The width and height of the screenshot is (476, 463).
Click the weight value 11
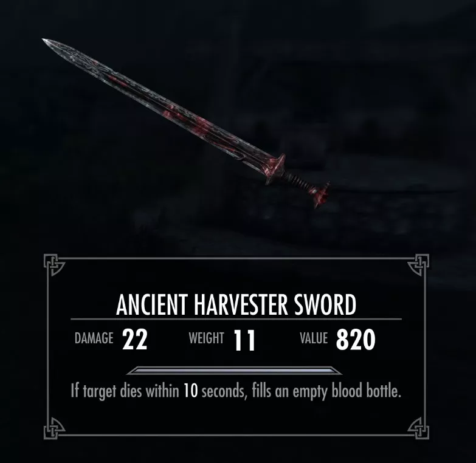(x=244, y=340)
